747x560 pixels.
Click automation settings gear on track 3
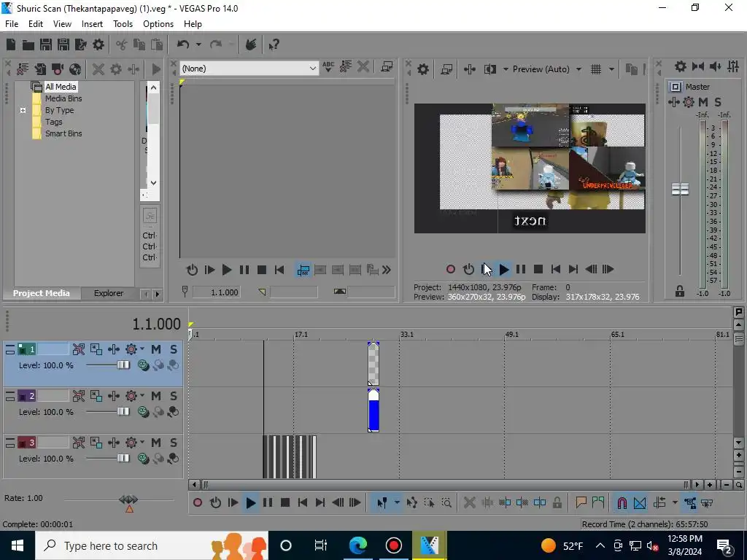point(131,443)
